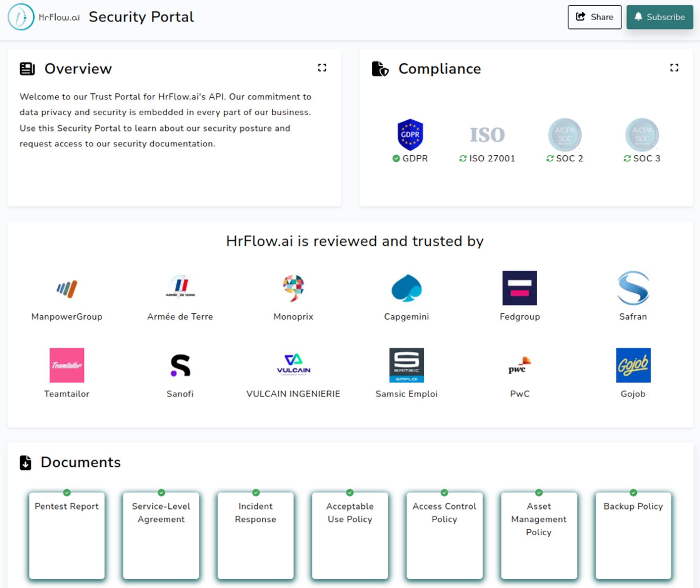Click the GDPR verified check indicator
The image size is (700, 588).
[x=396, y=158]
